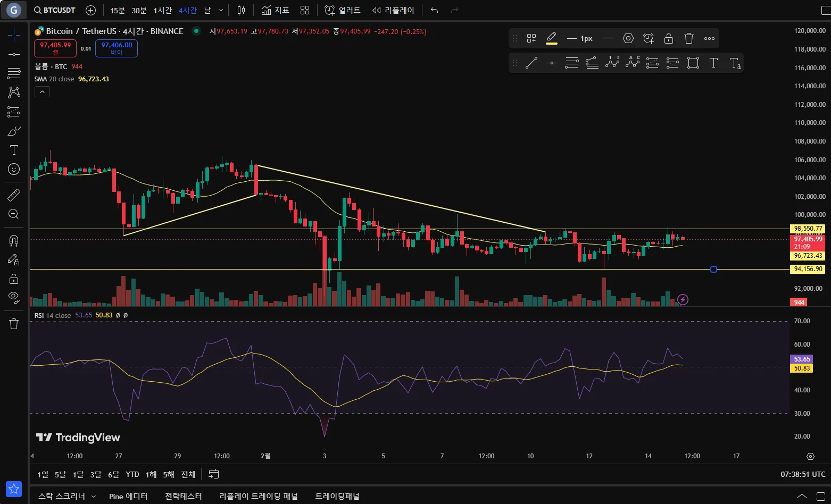
Task: Click the left sidebar trash icon
Action: (x=14, y=324)
